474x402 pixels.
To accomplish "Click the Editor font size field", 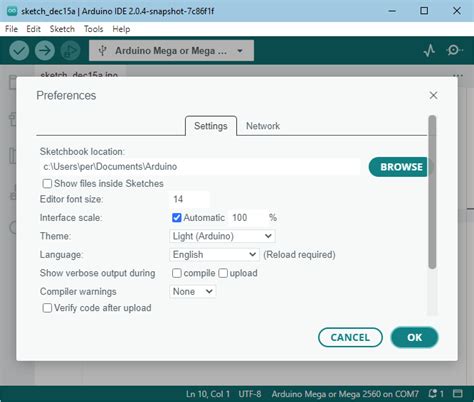I will [190, 199].
